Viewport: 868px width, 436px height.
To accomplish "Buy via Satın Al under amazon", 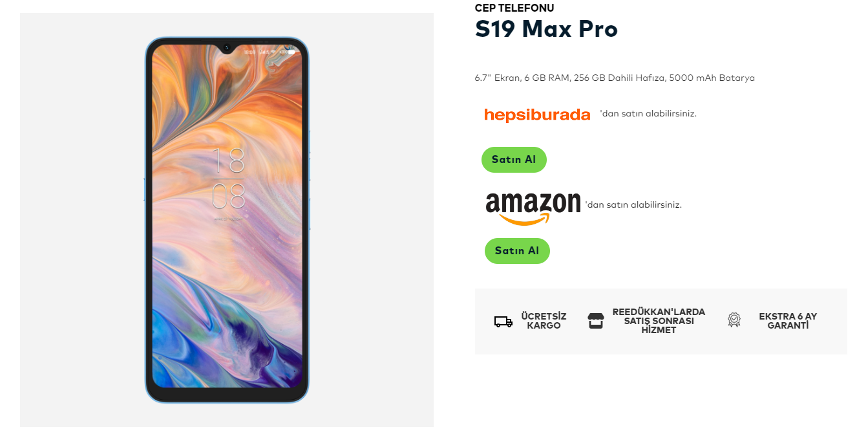I will tap(517, 251).
